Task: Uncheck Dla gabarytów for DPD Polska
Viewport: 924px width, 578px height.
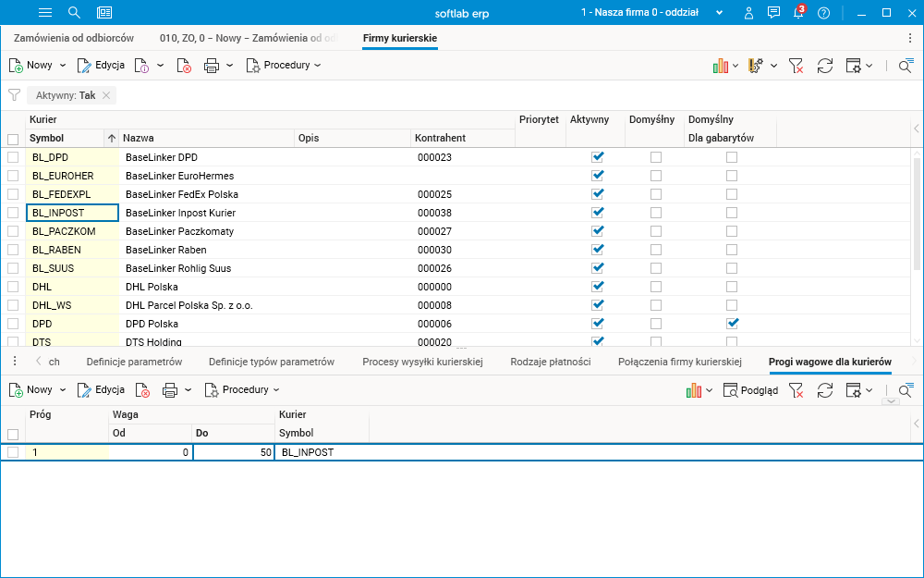Action: [x=732, y=324]
